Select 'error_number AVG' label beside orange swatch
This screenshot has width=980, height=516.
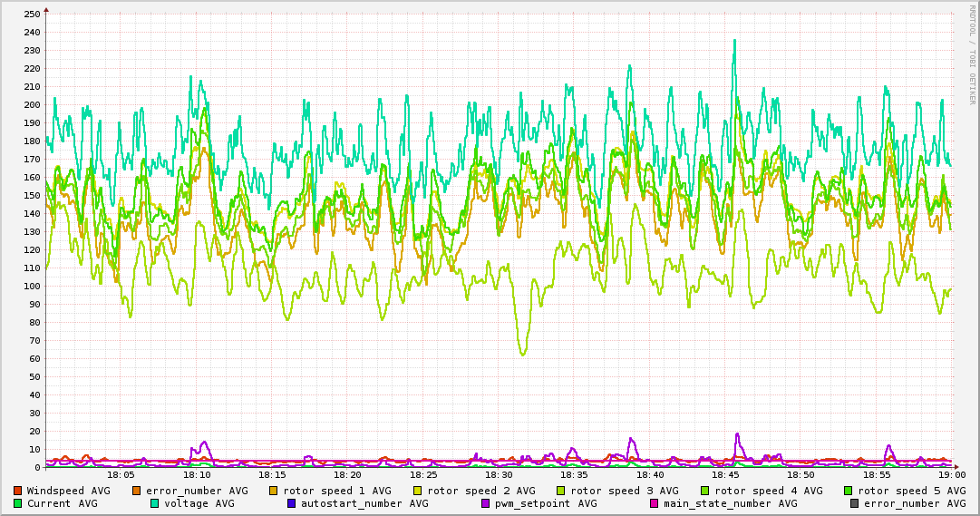tap(197, 491)
